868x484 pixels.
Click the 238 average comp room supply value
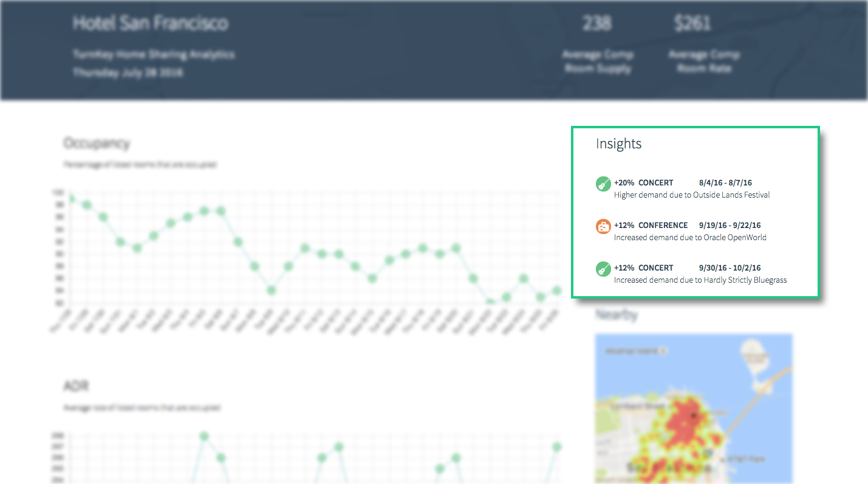coord(597,23)
